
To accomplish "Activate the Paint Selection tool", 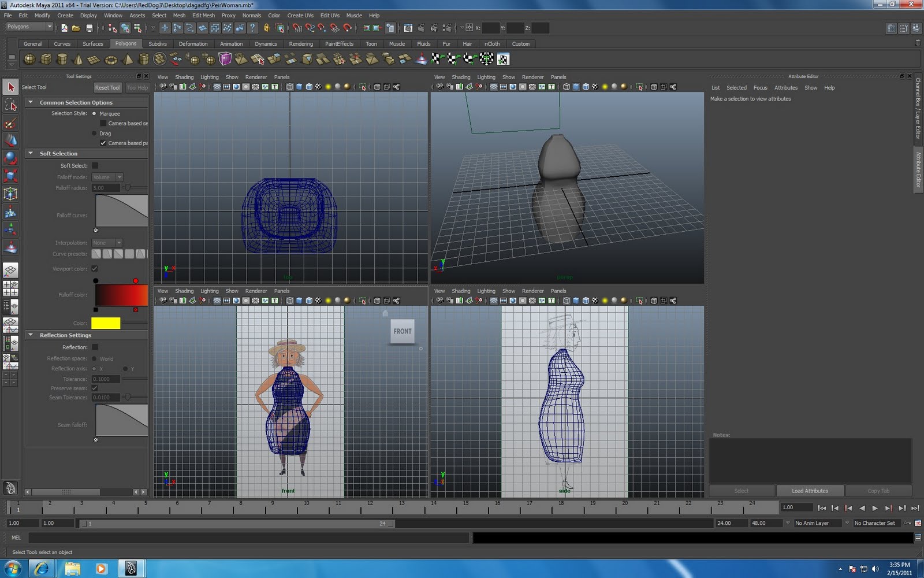I will [x=10, y=123].
